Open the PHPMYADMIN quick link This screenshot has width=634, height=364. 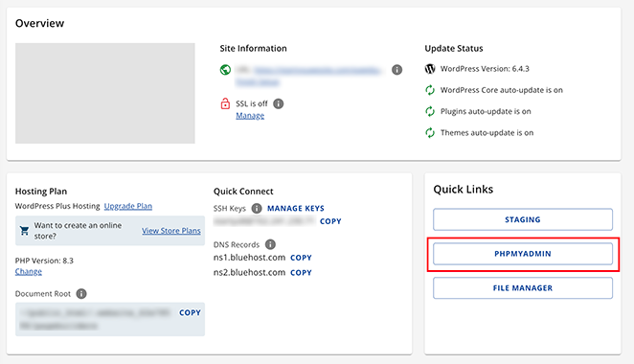523,254
